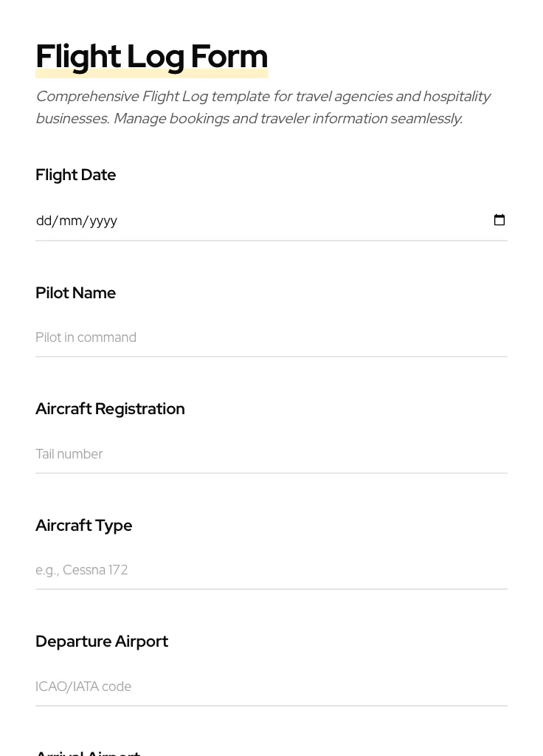Click the form description paragraph

[x=263, y=107]
